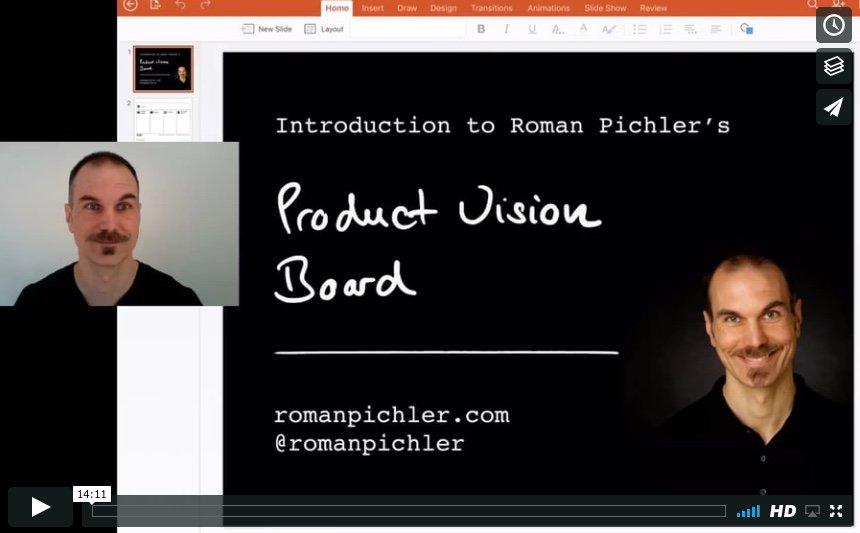This screenshot has height=533, width=860.
Task: Click @romanpichler handle text
Action: 369,443
